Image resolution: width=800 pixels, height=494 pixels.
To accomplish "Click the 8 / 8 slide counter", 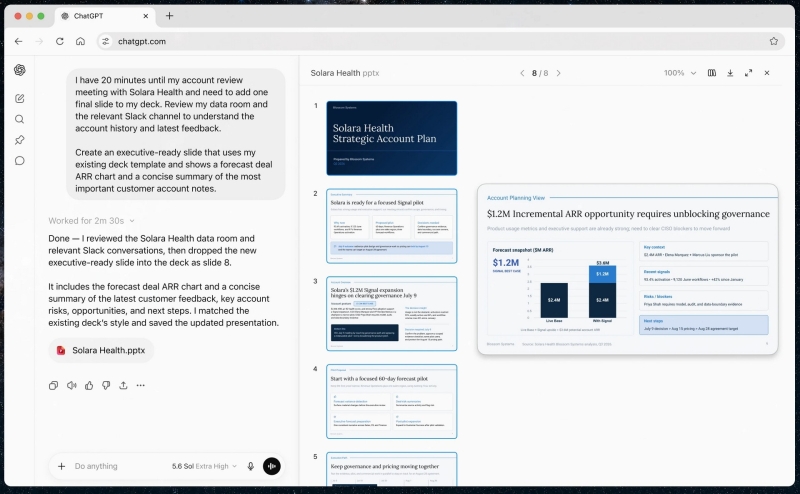I will click(x=540, y=73).
